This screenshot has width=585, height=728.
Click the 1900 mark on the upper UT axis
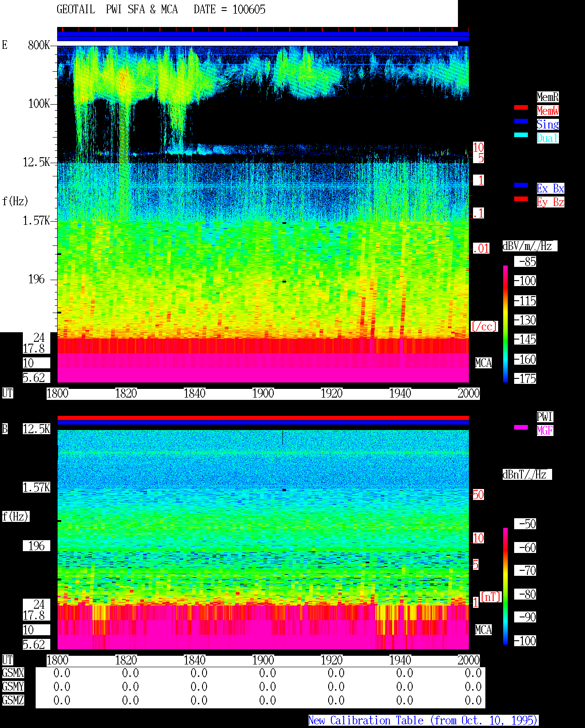coord(263,393)
